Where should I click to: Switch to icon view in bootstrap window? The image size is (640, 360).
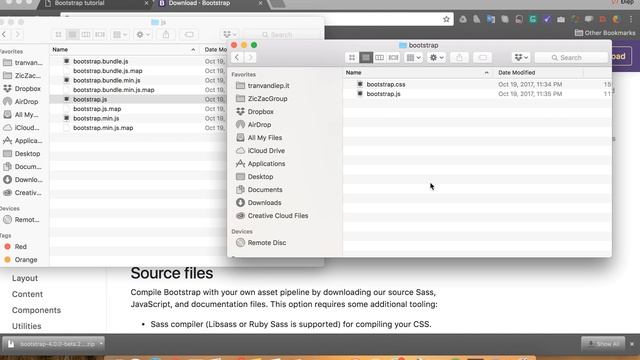click(x=352, y=58)
